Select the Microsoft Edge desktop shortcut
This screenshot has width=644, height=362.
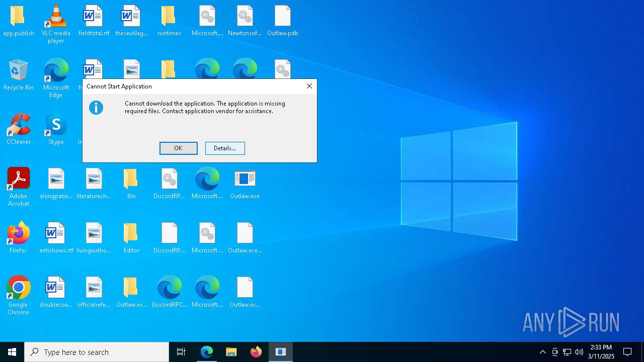tap(56, 78)
